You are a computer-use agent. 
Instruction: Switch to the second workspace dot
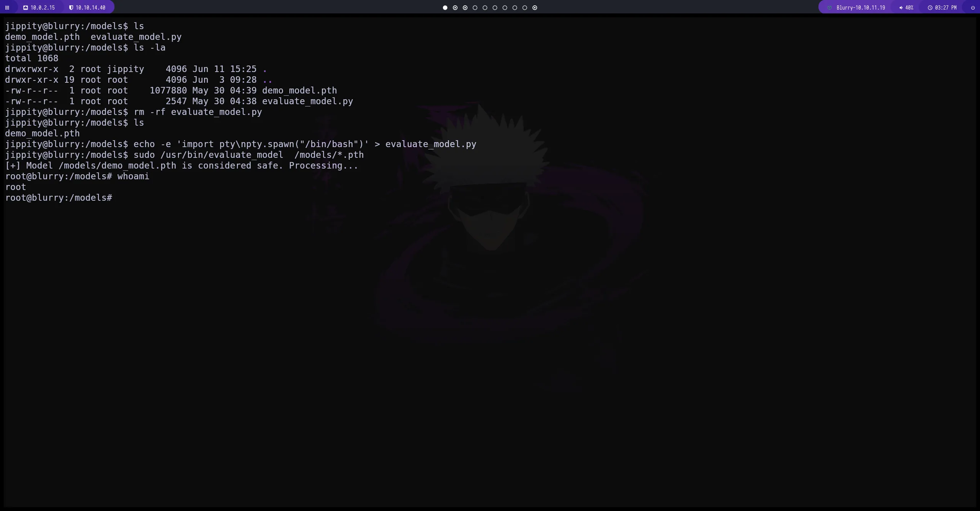455,8
